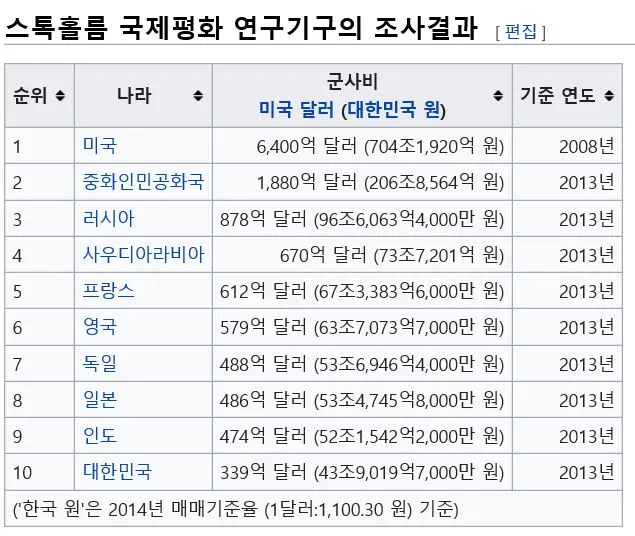Click the 2013년 year in 중화인민공화국 row
The width and height of the screenshot is (635, 536).
567,182
